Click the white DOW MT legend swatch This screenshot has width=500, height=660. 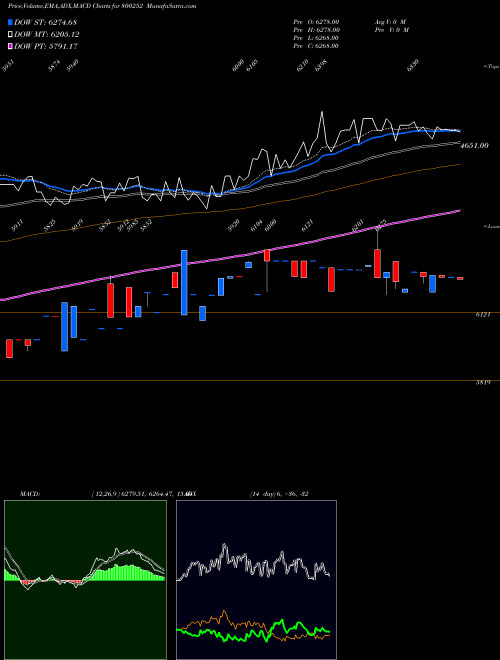[10, 35]
